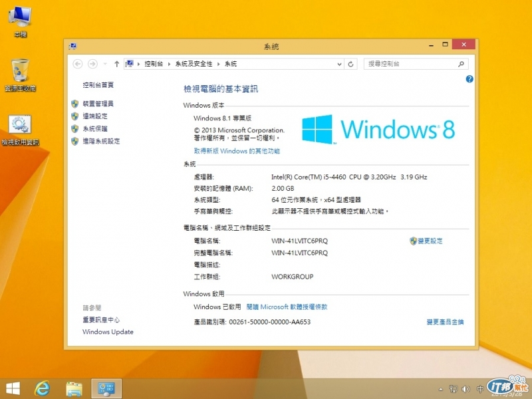Open 重要訊息中心 link
The image size is (532, 399).
(101, 320)
